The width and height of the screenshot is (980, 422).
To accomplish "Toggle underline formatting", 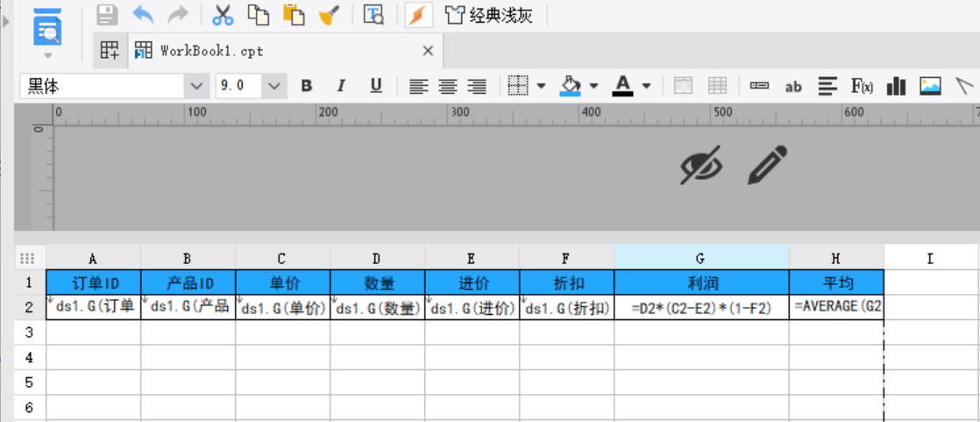I will tap(376, 86).
